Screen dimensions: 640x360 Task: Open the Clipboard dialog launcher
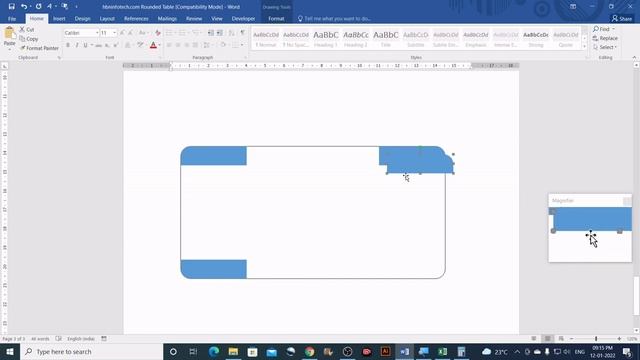click(x=59, y=58)
